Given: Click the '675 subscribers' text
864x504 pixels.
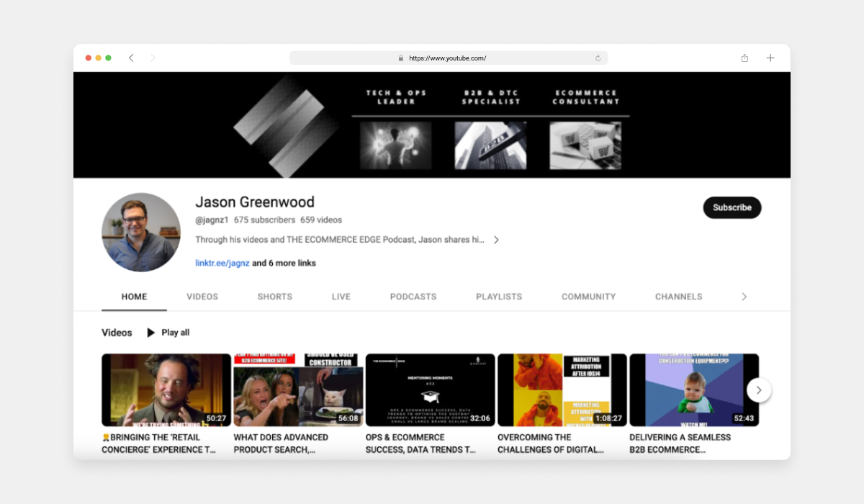Looking at the screenshot, I should tap(264, 220).
